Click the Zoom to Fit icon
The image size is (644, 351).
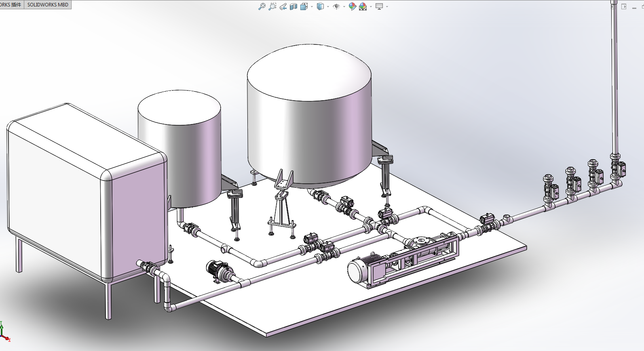click(x=262, y=6)
